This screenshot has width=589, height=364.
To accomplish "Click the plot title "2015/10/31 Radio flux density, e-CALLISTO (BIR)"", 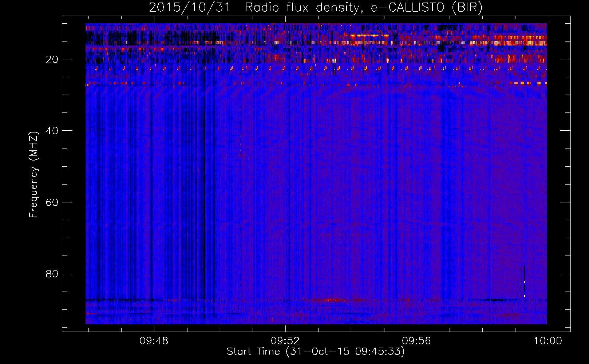I will pos(316,8).
